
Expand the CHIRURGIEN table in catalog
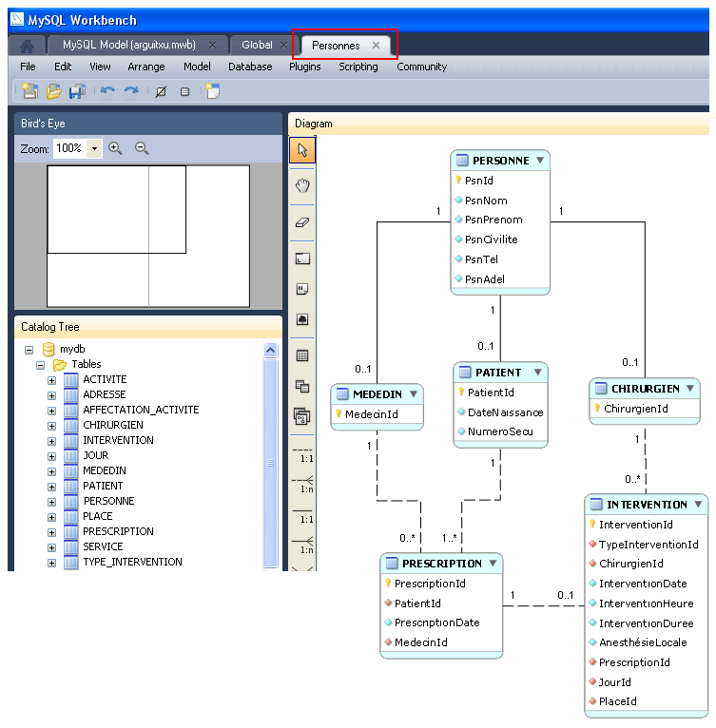point(51,426)
